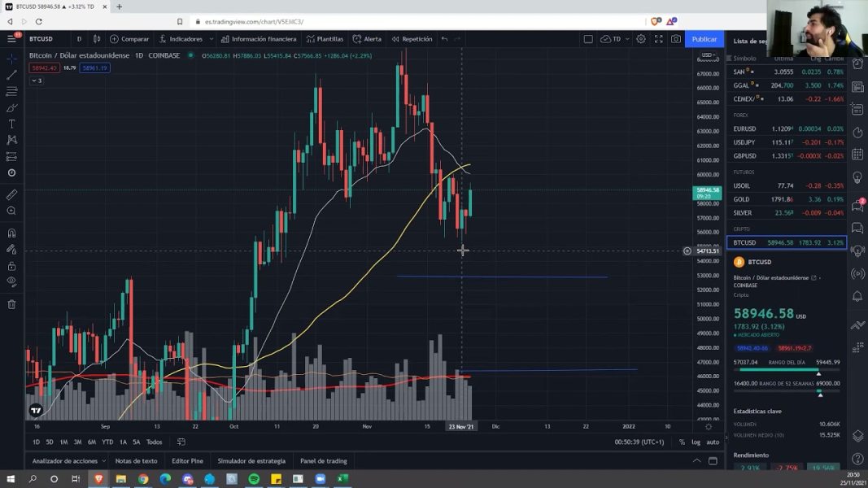Screen dimensions: 868x488
Task: Toggle stay in drawing mode
Action: pos(11,250)
